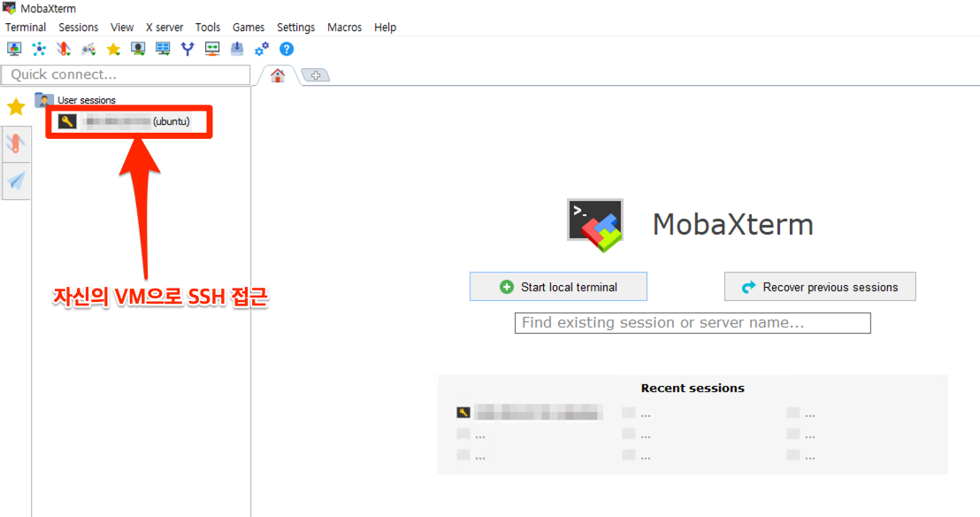Open the View menu
This screenshot has height=517, width=980.
coord(122,27)
